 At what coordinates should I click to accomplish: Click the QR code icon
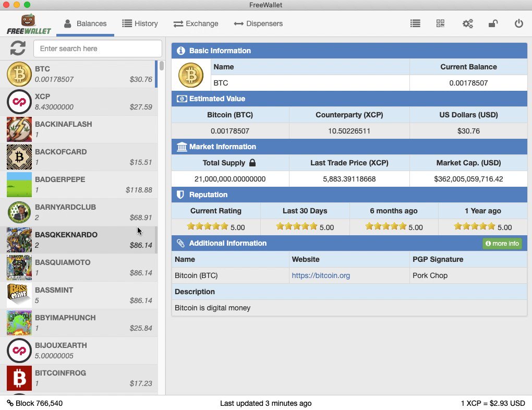pos(440,23)
